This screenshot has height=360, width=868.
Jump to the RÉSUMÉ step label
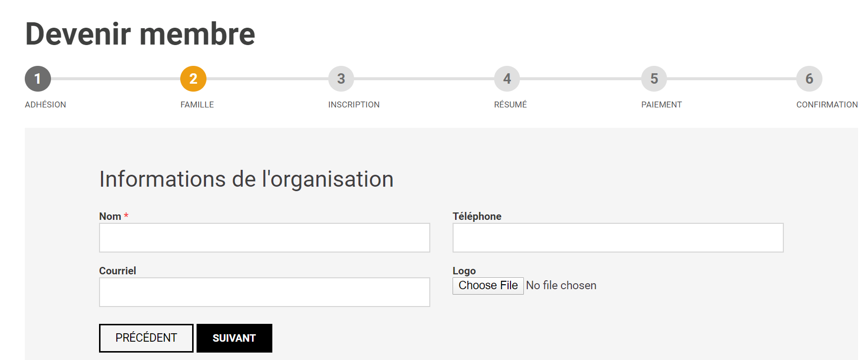point(510,104)
